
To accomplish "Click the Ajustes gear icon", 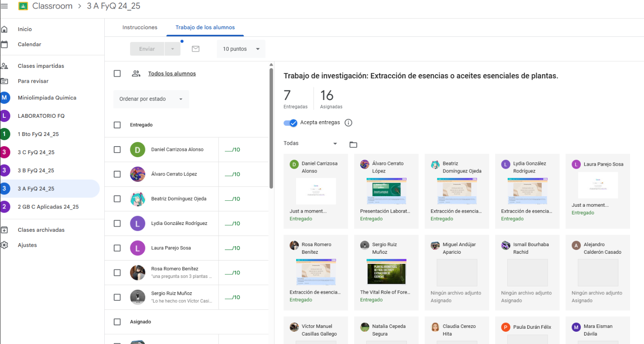I will click(4, 245).
